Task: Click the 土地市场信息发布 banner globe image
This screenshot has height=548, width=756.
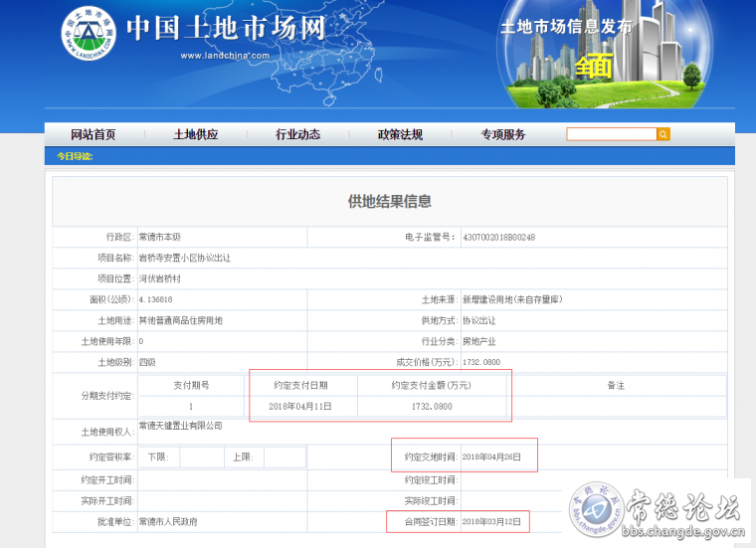Action: [x=605, y=54]
